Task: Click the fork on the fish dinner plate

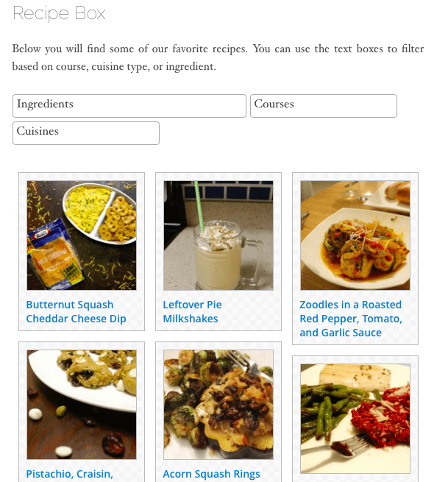Action: point(350,446)
